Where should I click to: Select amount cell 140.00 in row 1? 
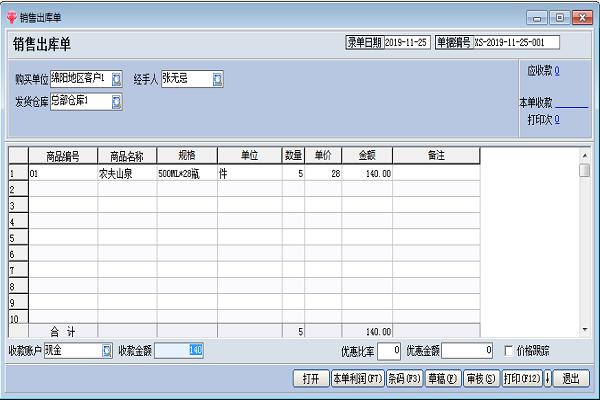click(x=367, y=173)
